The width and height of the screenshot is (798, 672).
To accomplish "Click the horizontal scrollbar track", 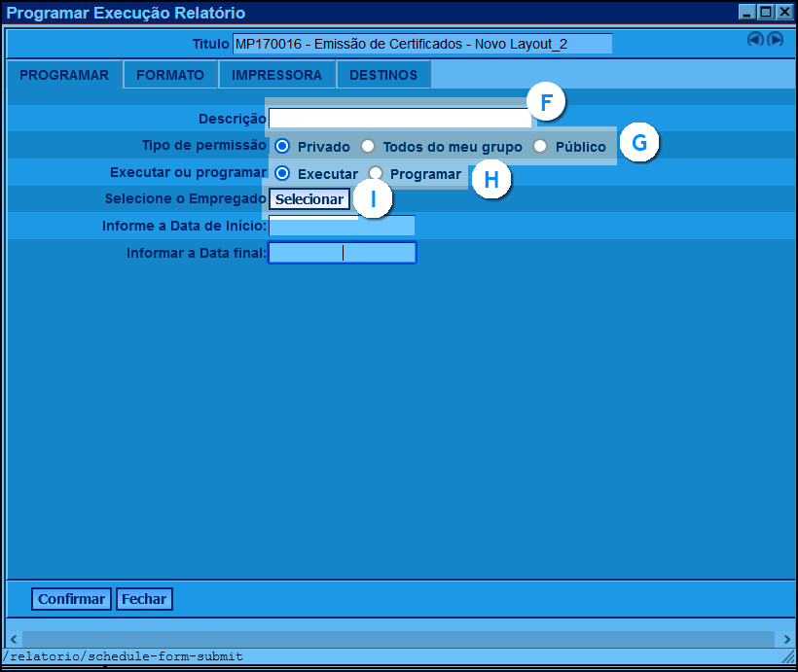I will tap(398, 639).
